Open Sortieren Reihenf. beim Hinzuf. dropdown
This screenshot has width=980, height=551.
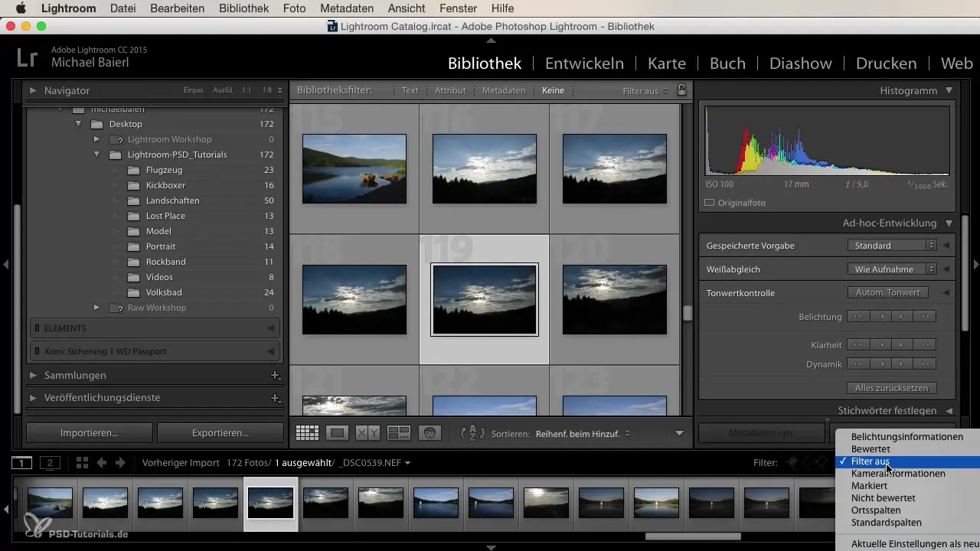[583, 433]
